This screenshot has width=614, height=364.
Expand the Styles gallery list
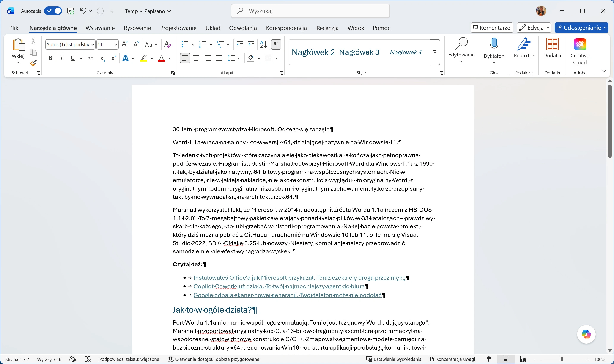coord(435,52)
